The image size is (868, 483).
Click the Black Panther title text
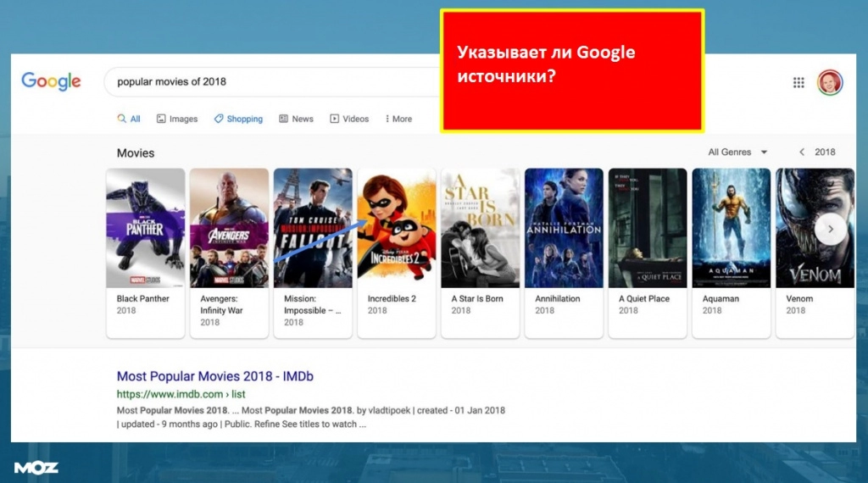pos(142,299)
